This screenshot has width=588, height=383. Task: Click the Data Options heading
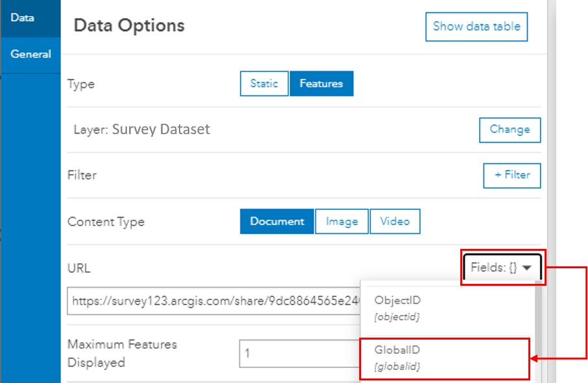click(130, 26)
